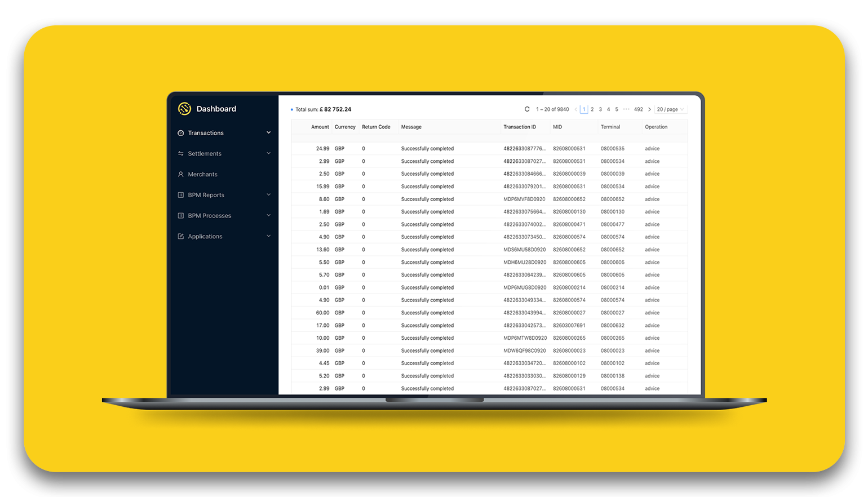The width and height of the screenshot is (868, 497).
Task: Collapse the Transactions menu chevron
Action: click(x=268, y=133)
